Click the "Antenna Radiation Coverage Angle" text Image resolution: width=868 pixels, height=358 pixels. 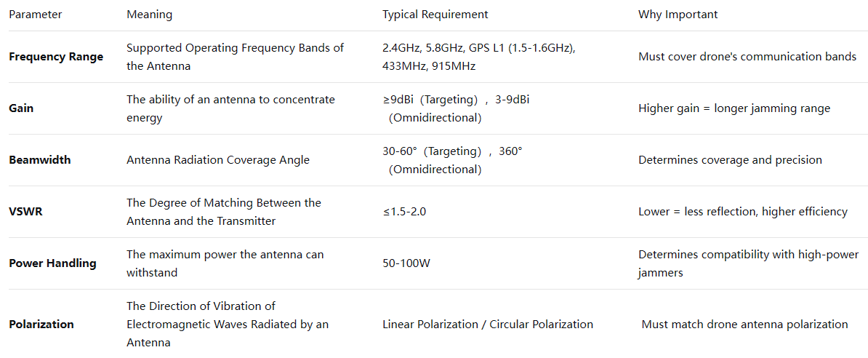coord(217,160)
